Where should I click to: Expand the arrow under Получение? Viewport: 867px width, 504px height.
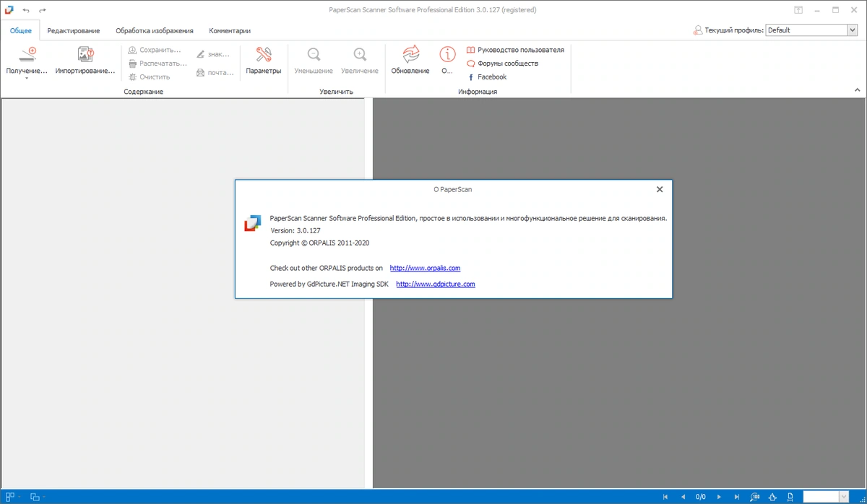(27, 78)
